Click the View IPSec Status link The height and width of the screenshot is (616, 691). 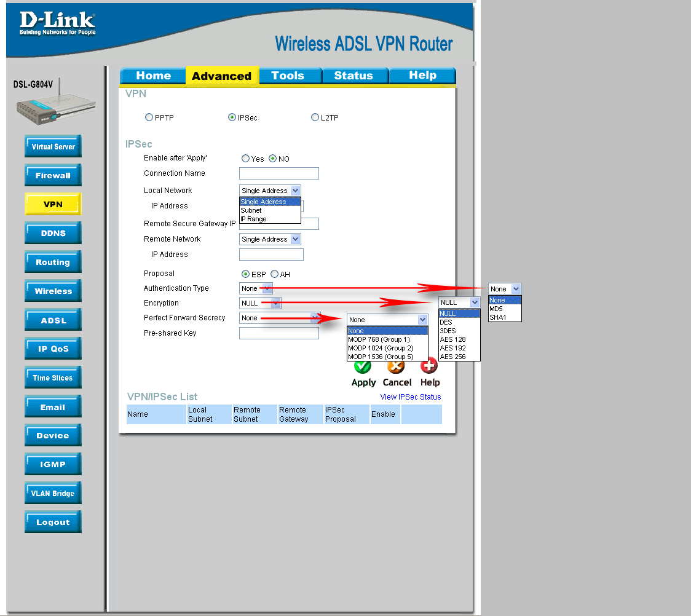pyautogui.click(x=410, y=397)
